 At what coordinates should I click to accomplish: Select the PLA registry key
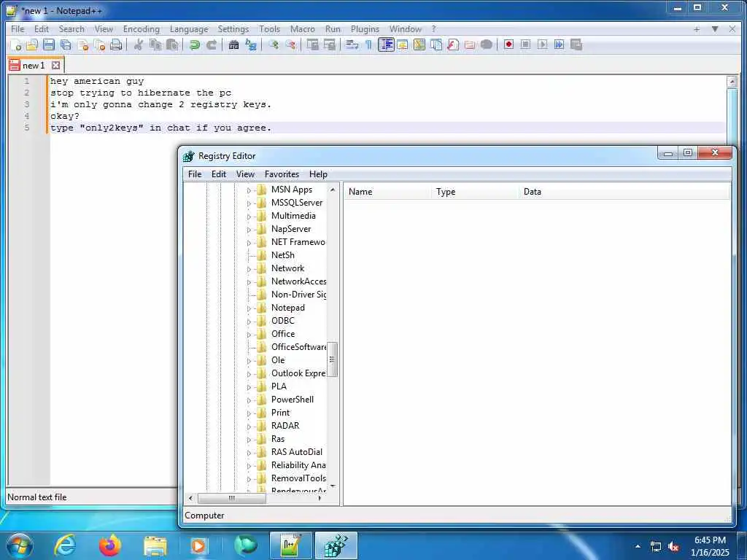(279, 386)
